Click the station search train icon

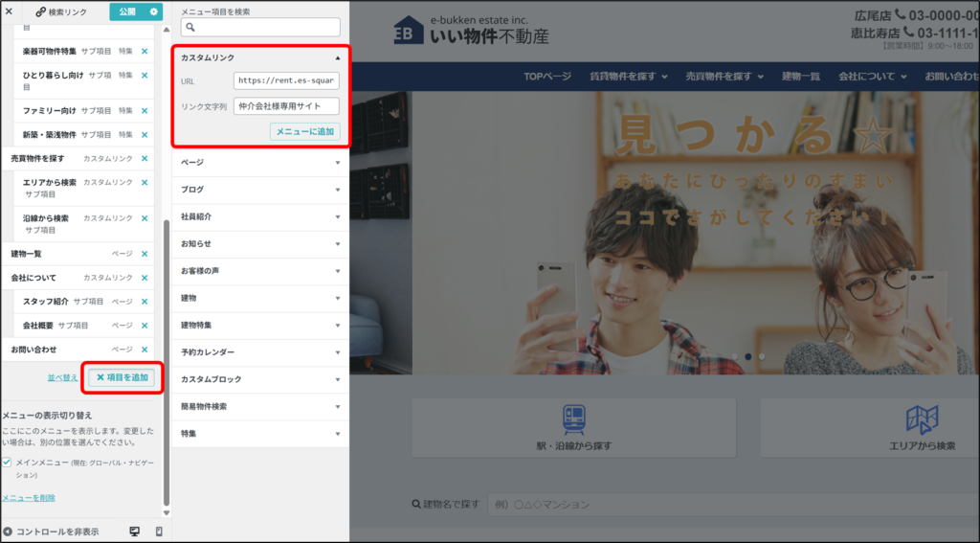(x=573, y=420)
